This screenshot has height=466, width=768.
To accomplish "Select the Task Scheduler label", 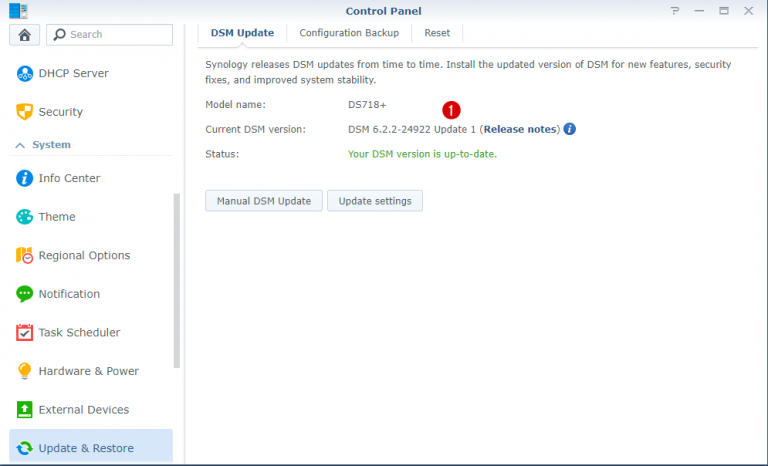I will [79, 332].
